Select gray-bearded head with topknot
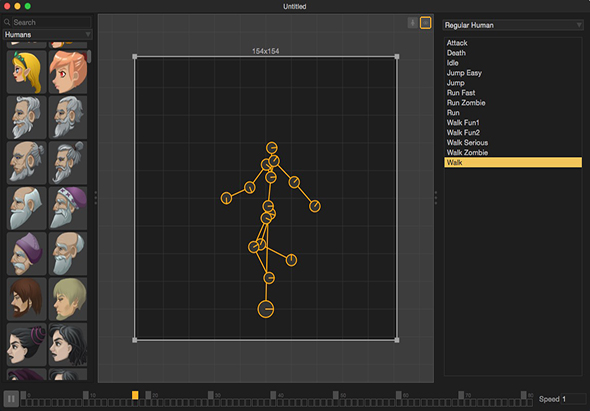The image size is (590, 411). [68, 163]
